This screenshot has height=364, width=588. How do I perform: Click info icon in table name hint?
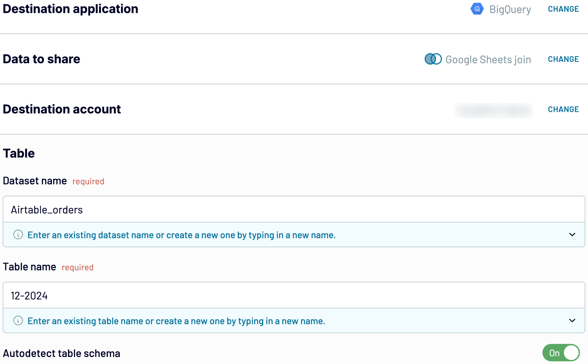coord(18,321)
